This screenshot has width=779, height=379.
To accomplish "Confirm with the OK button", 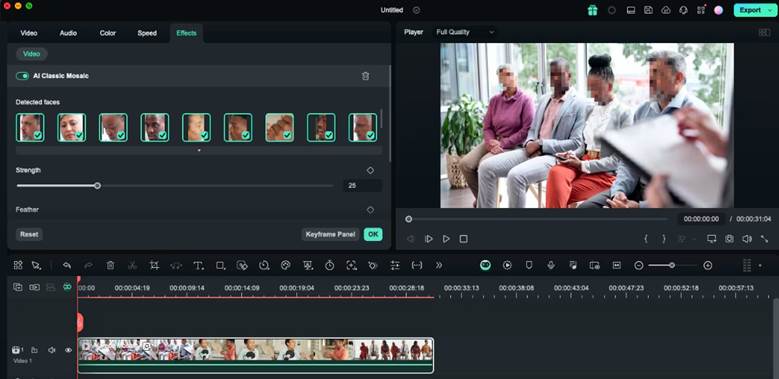I will [373, 234].
